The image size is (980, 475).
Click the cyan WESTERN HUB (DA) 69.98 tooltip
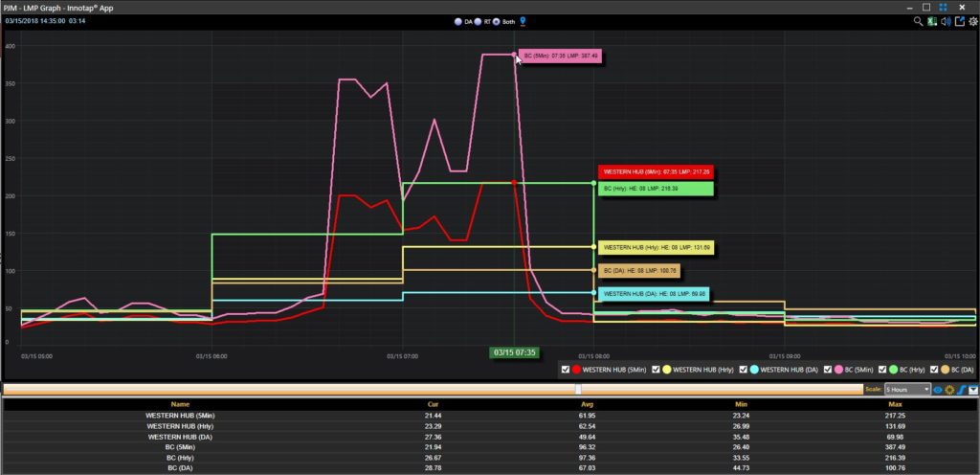point(654,294)
